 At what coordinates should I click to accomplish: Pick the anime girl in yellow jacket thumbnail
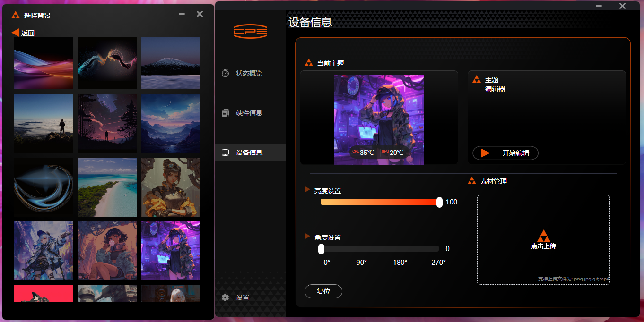click(x=171, y=187)
